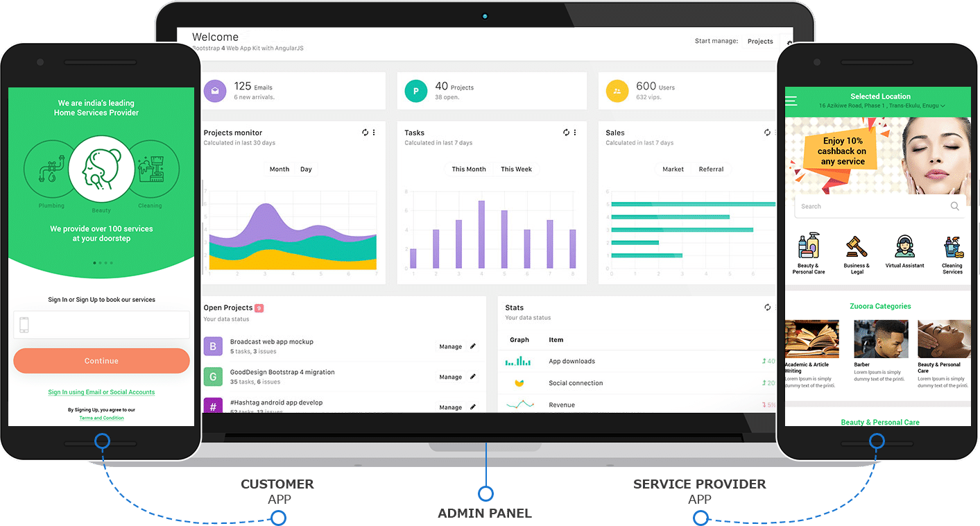The width and height of the screenshot is (980, 526).
Task: Click the Continue button
Action: [101, 361]
